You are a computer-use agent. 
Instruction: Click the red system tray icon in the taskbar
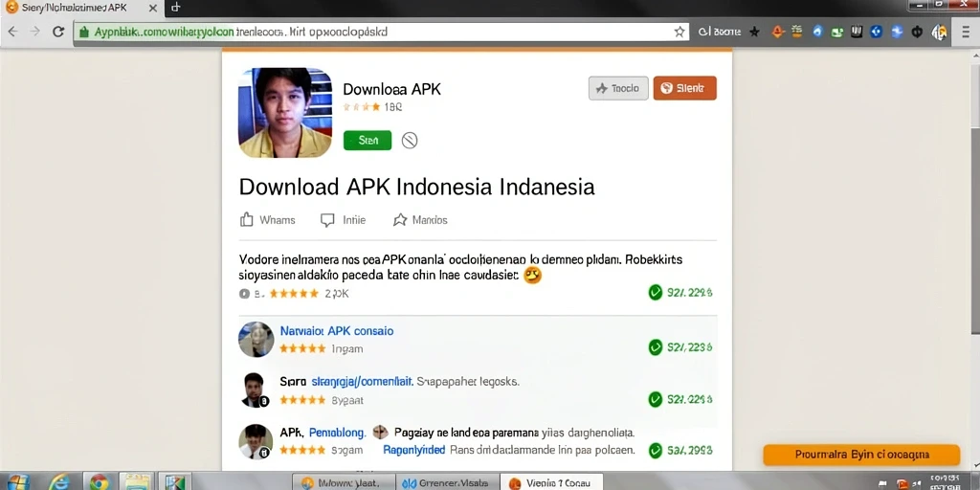coord(902,483)
